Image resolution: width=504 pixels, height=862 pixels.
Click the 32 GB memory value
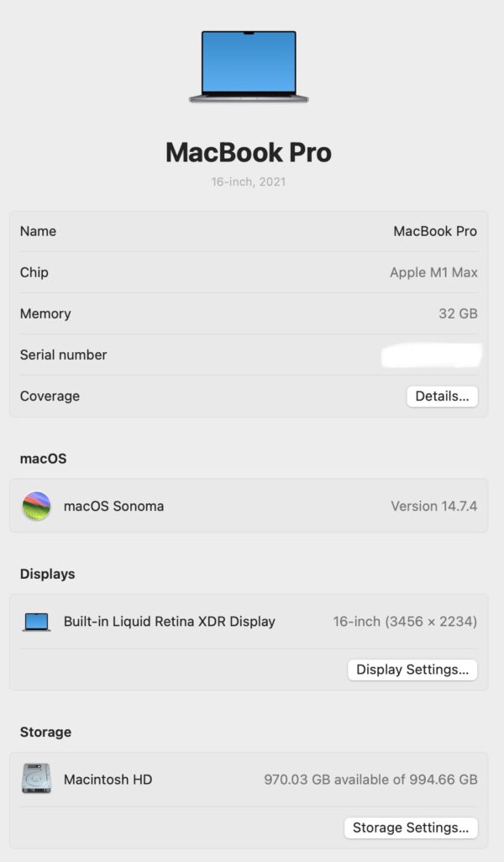click(458, 314)
